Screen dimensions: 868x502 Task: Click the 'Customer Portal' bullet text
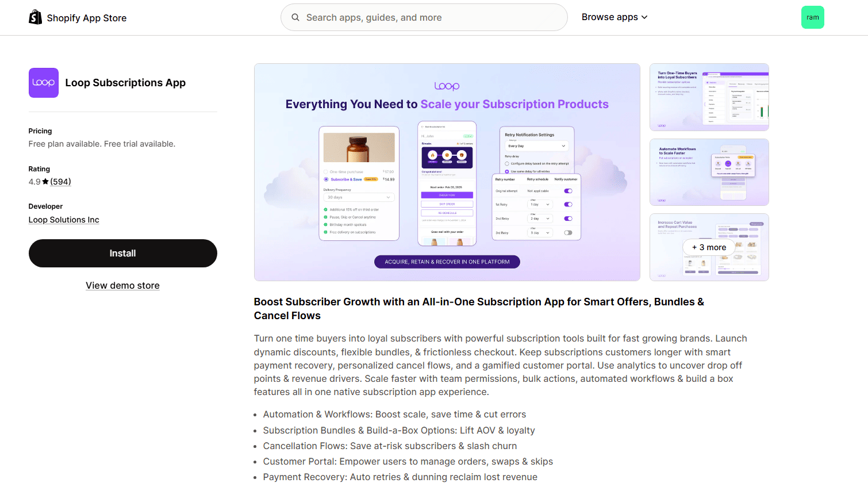click(x=408, y=462)
